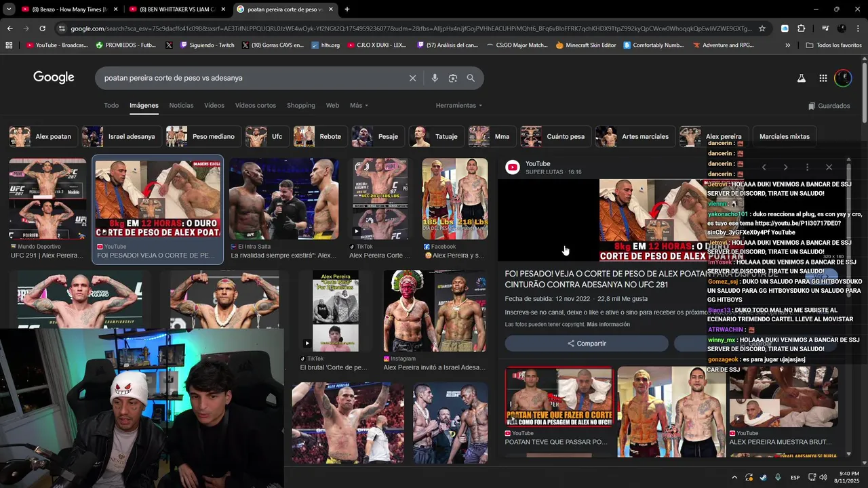The width and height of the screenshot is (868, 488).
Task: Clear the search query with the X icon
Action: (x=412, y=78)
